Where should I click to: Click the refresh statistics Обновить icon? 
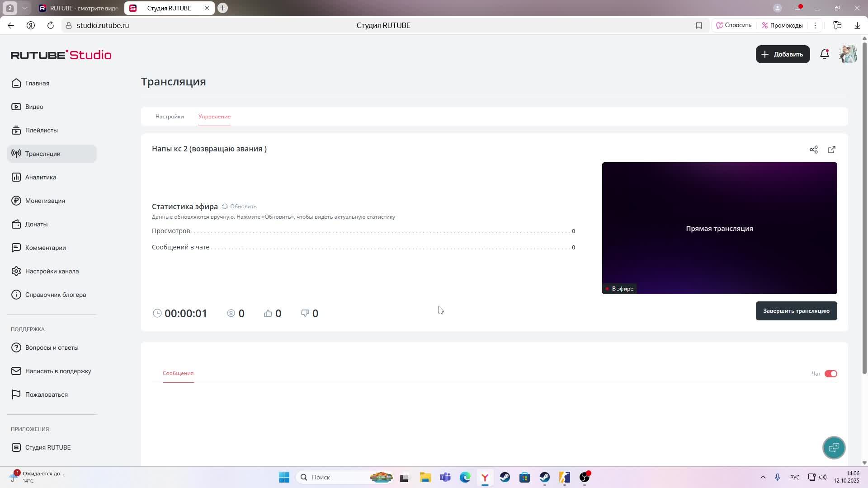click(225, 206)
